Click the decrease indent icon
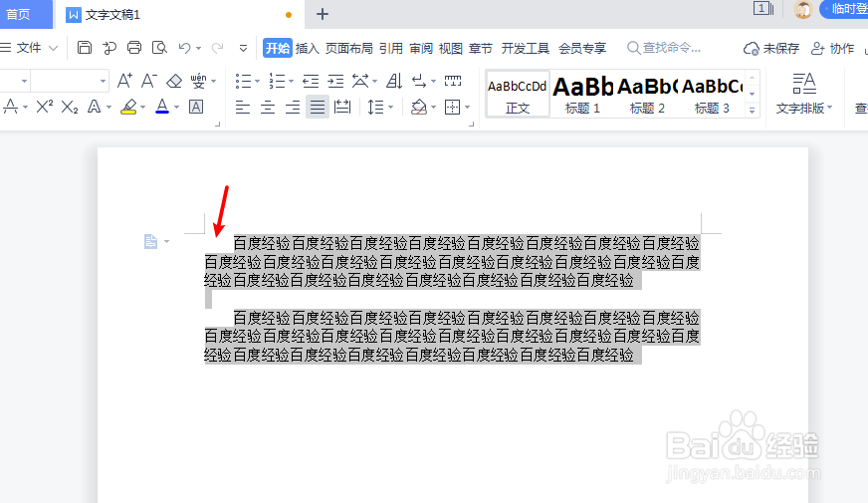The width and height of the screenshot is (868, 503). (x=311, y=82)
